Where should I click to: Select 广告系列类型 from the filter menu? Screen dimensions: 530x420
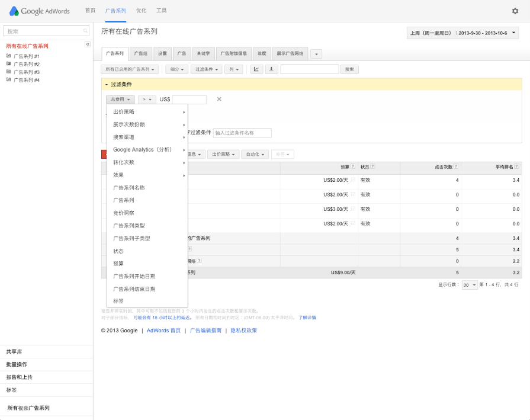pyautogui.click(x=129, y=226)
